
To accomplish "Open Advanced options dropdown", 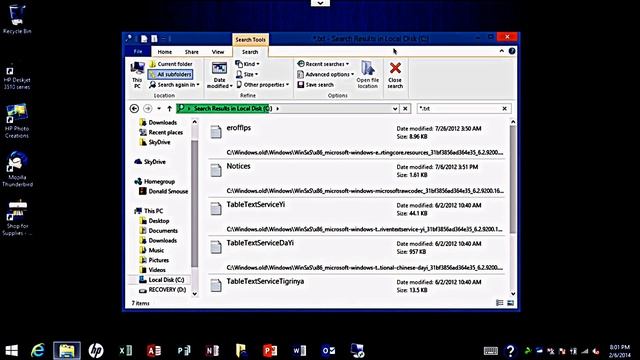I will 326,74.
